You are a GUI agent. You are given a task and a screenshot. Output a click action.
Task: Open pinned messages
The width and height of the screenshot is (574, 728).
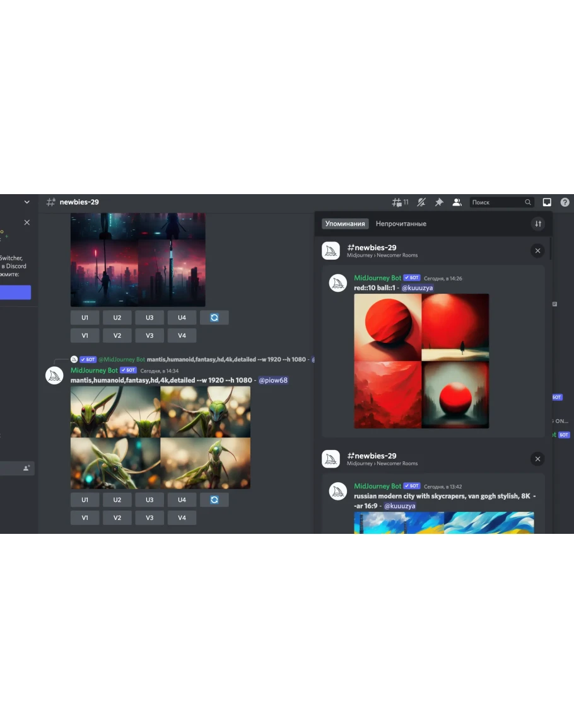(x=439, y=202)
